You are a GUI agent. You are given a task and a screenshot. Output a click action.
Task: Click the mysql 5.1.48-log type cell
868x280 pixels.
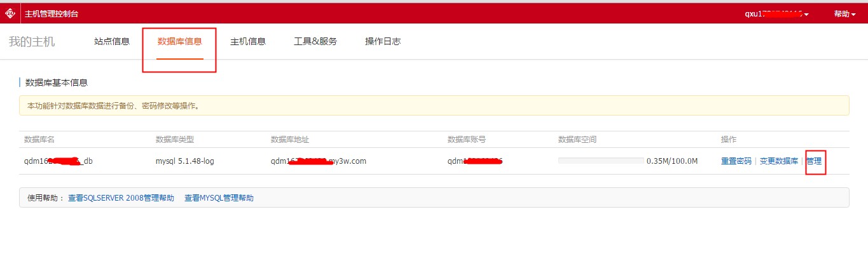184,161
